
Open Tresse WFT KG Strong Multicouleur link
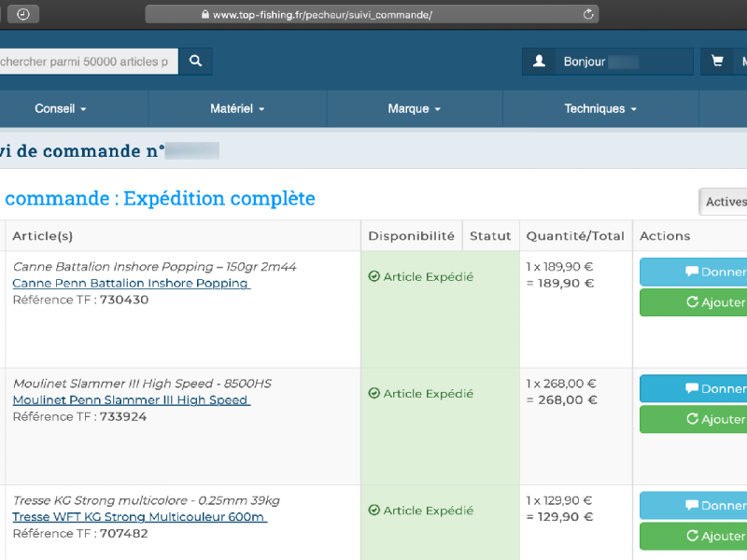tap(139, 517)
